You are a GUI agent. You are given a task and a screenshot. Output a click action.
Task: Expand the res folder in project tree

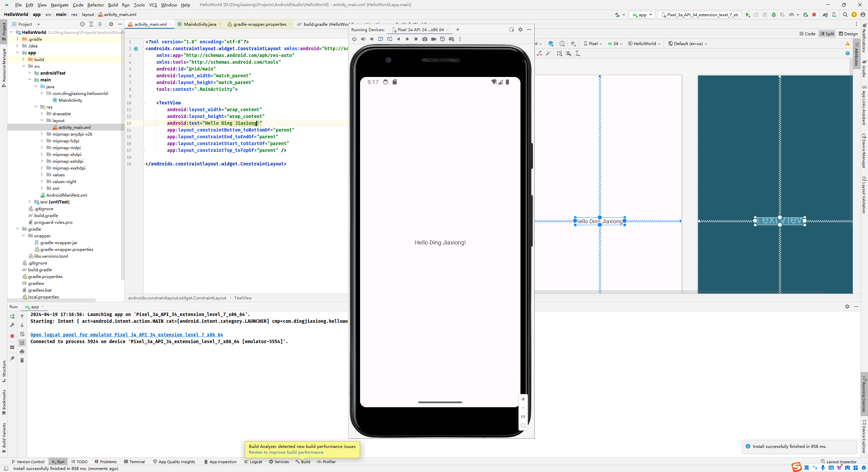click(36, 107)
